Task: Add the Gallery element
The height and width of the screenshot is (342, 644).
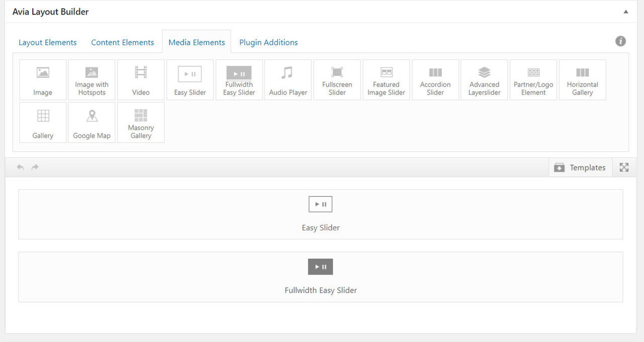Action: [43, 123]
